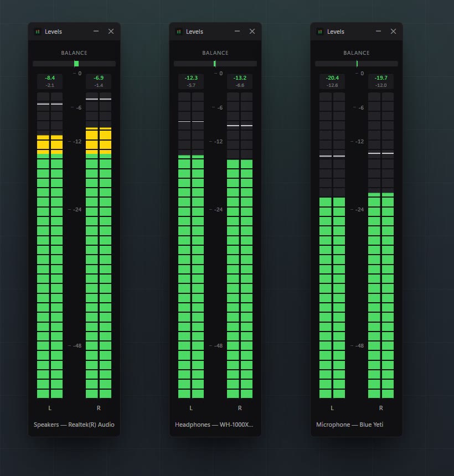Image resolution: width=454 pixels, height=476 pixels.
Task: Click the left channel meter bars in Microphone window
Action: click(332, 245)
